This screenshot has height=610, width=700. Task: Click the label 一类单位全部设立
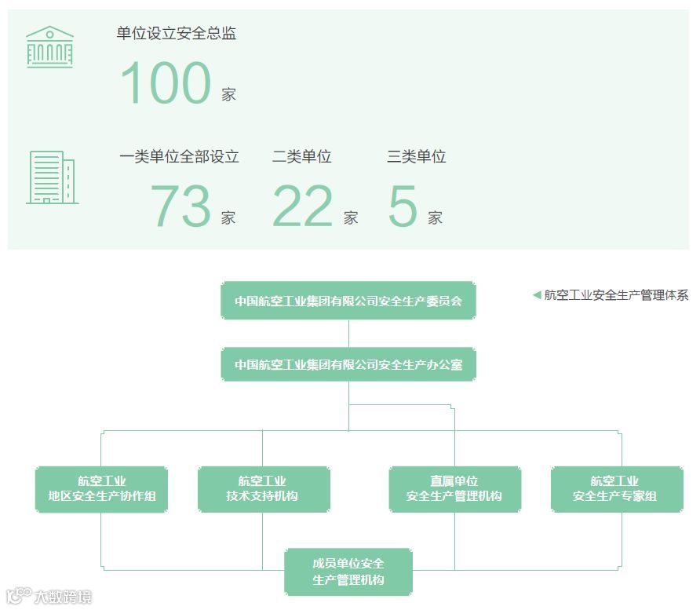pyautogui.click(x=180, y=157)
